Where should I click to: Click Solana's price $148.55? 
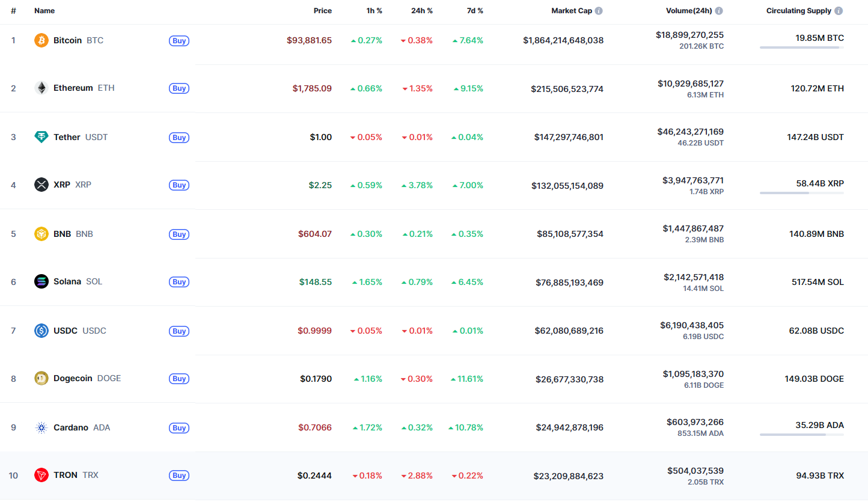[x=316, y=281]
